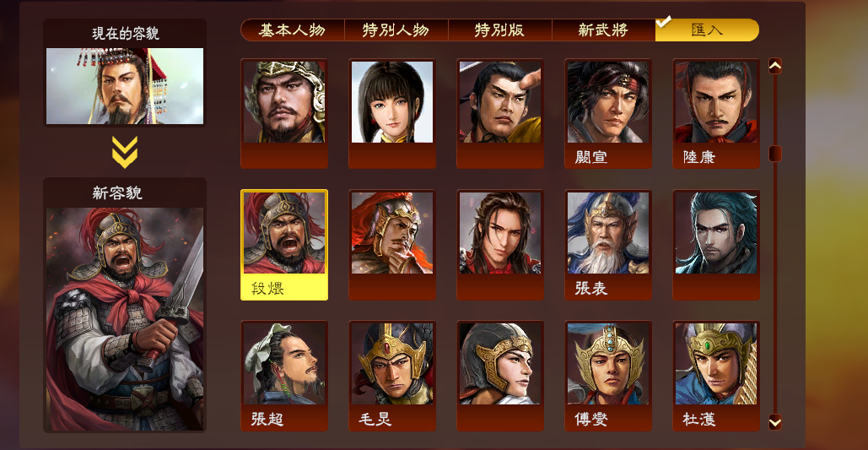Viewport: 868px width, 450px height.
Task: Pick the white-bearded 張表 portrait
Action: [x=608, y=245]
